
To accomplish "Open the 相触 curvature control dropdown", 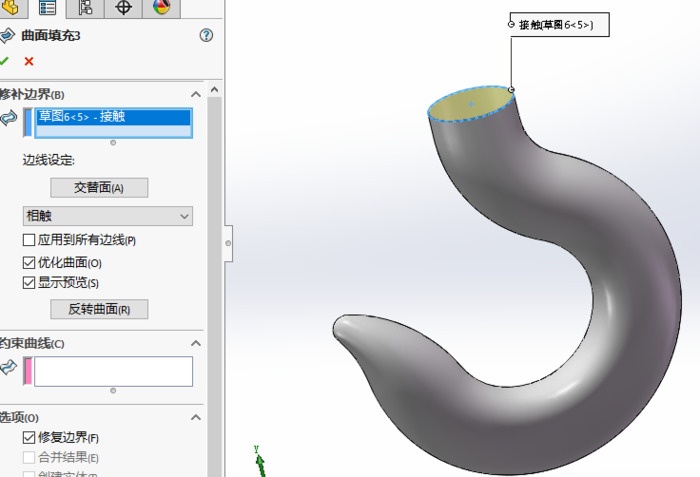I will (108, 216).
